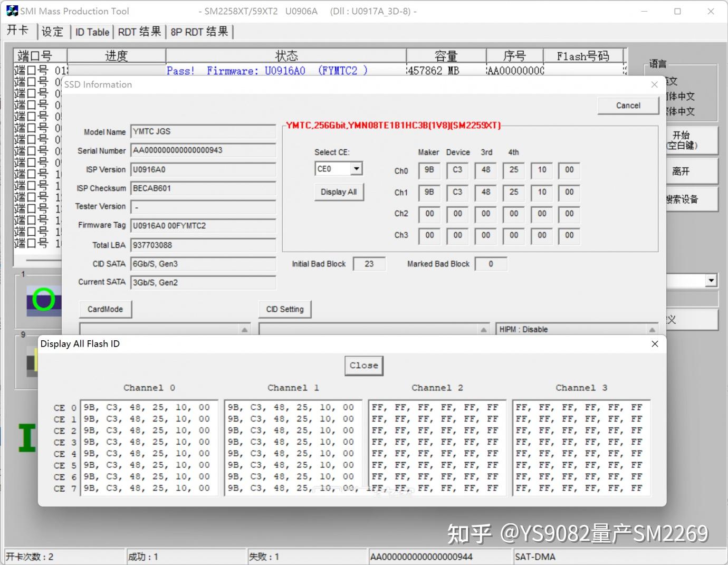This screenshot has width=728, height=565.
Task: Open CID Setting
Action: tap(284, 309)
